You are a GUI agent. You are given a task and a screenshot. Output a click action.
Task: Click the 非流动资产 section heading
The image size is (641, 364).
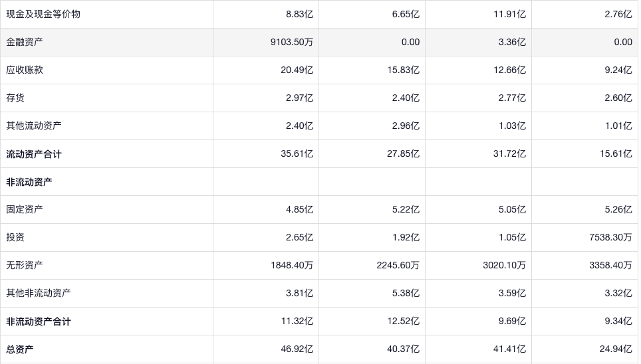coord(29,182)
